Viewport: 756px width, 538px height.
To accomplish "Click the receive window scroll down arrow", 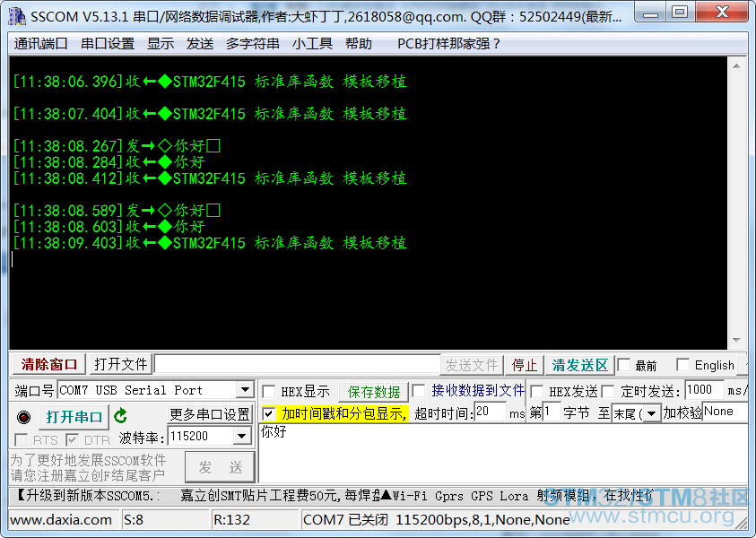I will [736, 340].
